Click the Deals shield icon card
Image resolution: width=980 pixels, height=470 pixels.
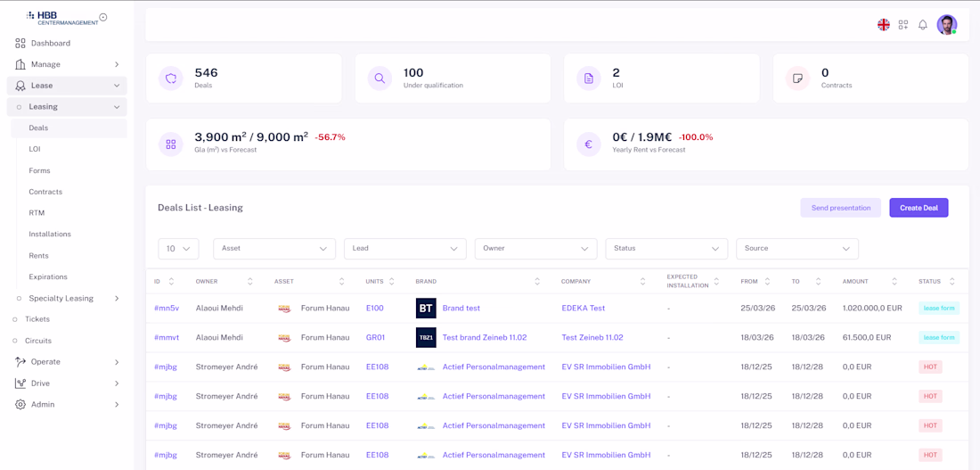[171, 78]
